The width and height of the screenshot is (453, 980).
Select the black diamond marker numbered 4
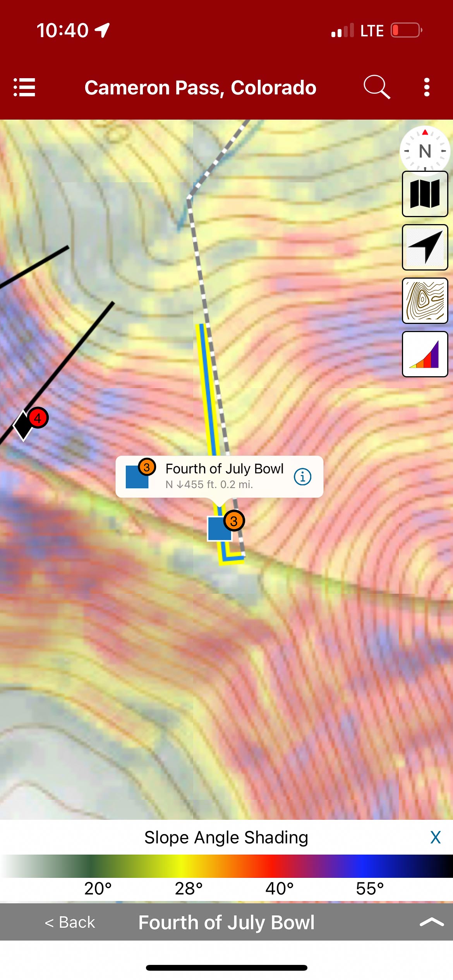pyautogui.click(x=24, y=425)
